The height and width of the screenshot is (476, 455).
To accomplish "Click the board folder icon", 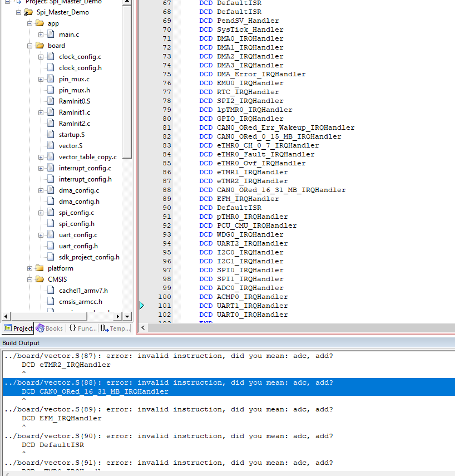I will point(39,46).
